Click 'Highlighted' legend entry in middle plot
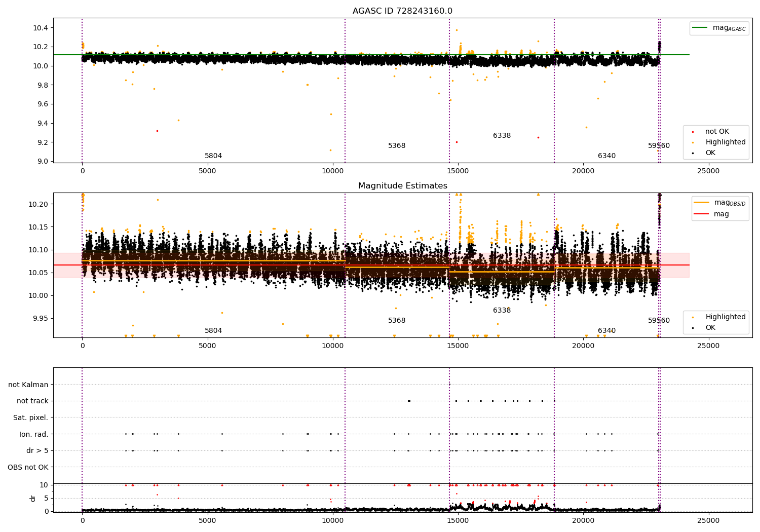The height and width of the screenshot is (532, 760). tap(719, 317)
